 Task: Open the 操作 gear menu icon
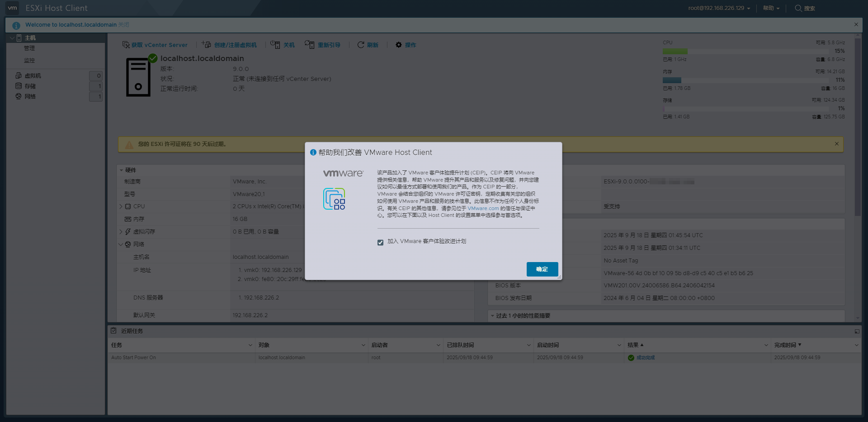[x=398, y=44]
